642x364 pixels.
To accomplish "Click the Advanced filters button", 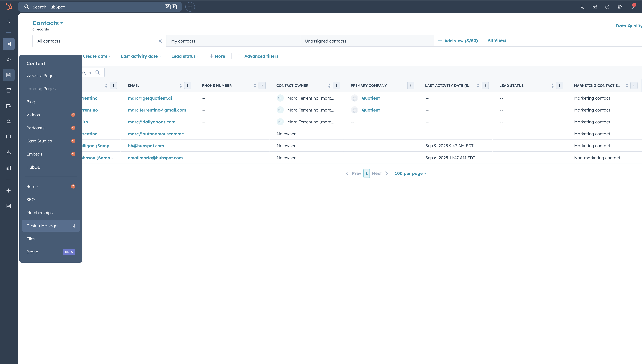I will pyautogui.click(x=258, y=56).
